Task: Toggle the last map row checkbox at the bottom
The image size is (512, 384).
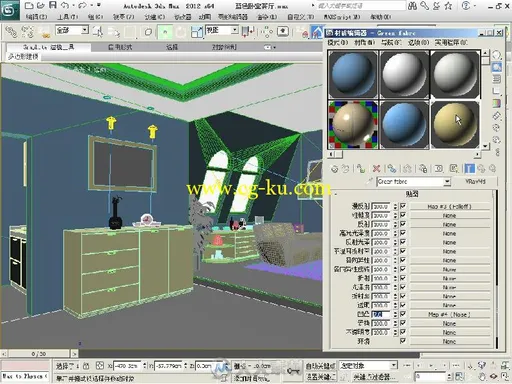Action: click(403, 341)
